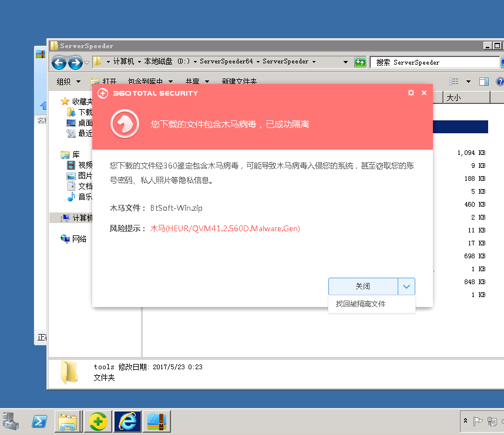Screen dimensions: 504x435
Task: Click network tray icon
Action: coord(492,421)
